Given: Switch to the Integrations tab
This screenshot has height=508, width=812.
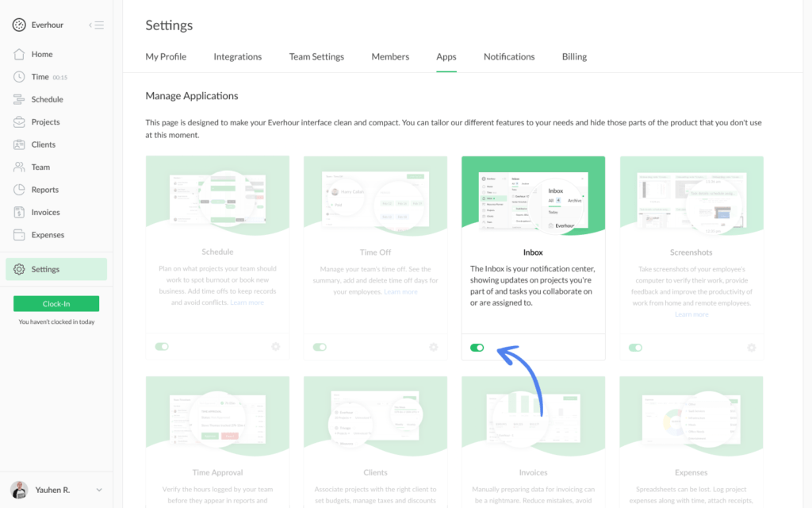Looking at the screenshot, I should [237, 56].
